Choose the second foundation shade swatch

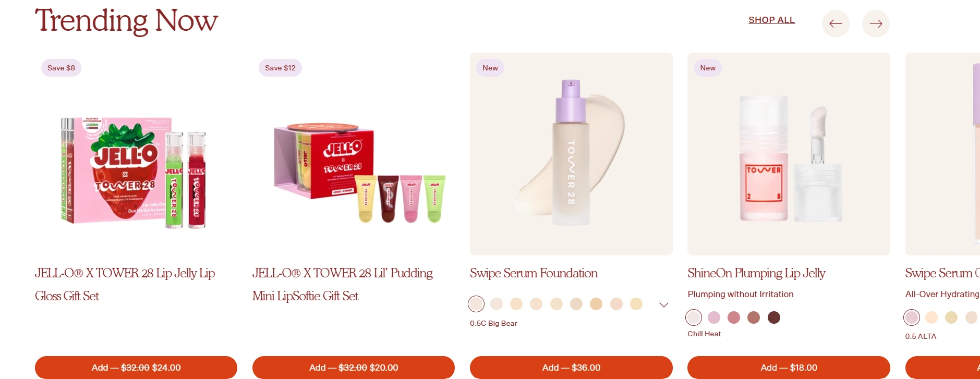pyautogui.click(x=497, y=304)
